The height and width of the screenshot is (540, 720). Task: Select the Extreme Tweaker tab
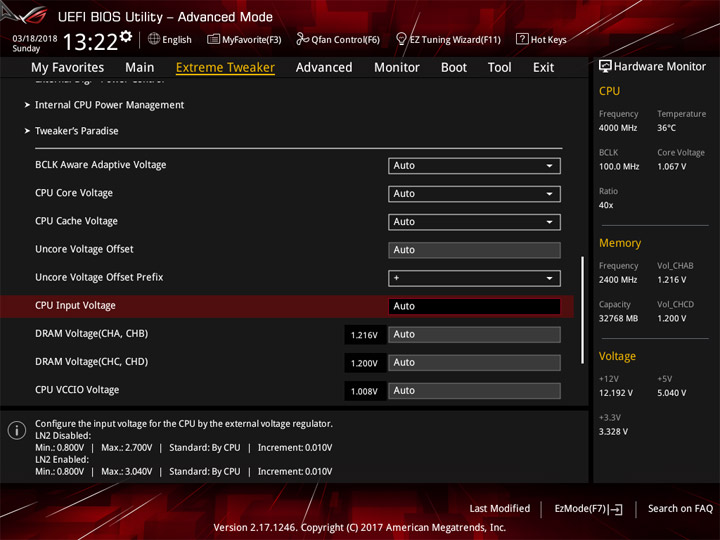[225, 68]
